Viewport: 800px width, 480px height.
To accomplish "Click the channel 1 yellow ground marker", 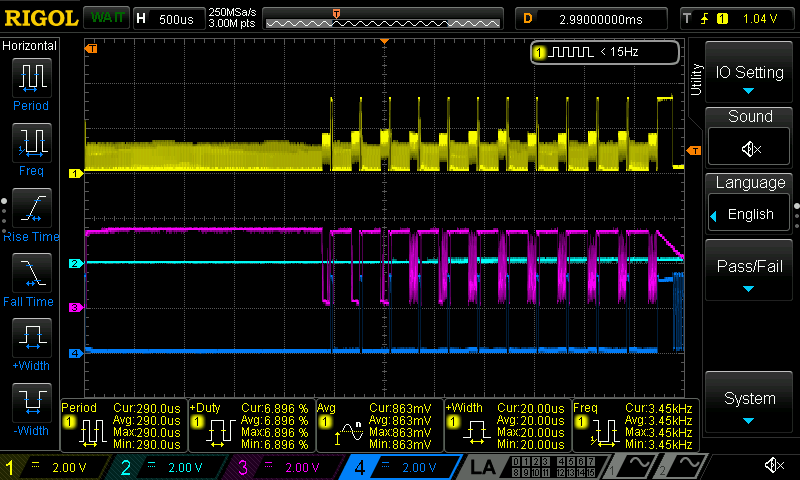I will tap(75, 173).
